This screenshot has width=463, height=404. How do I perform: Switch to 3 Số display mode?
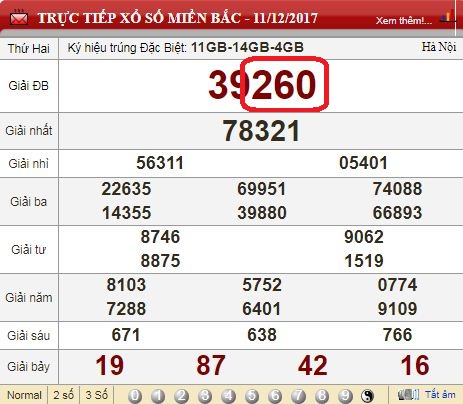(x=97, y=395)
